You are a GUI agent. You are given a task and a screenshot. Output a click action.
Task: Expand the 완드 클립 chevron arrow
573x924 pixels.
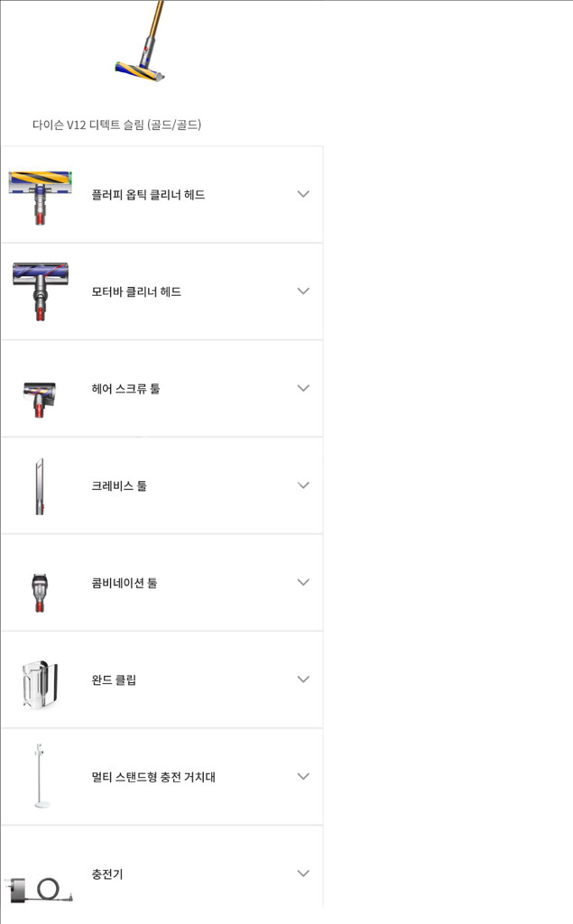[303, 679]
